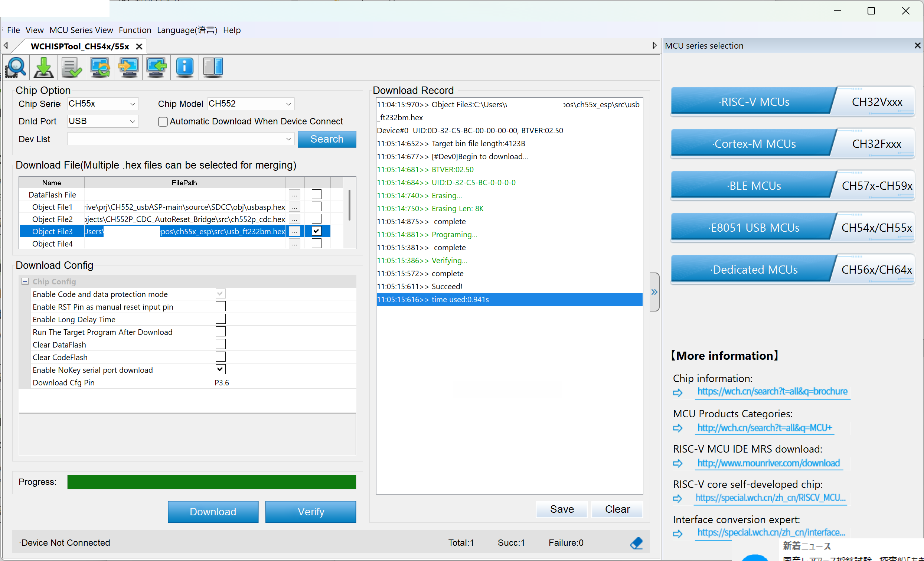Screen dimensions: 924x561
Task: Open the blue info toolbar icon
Action: point(185,68)
